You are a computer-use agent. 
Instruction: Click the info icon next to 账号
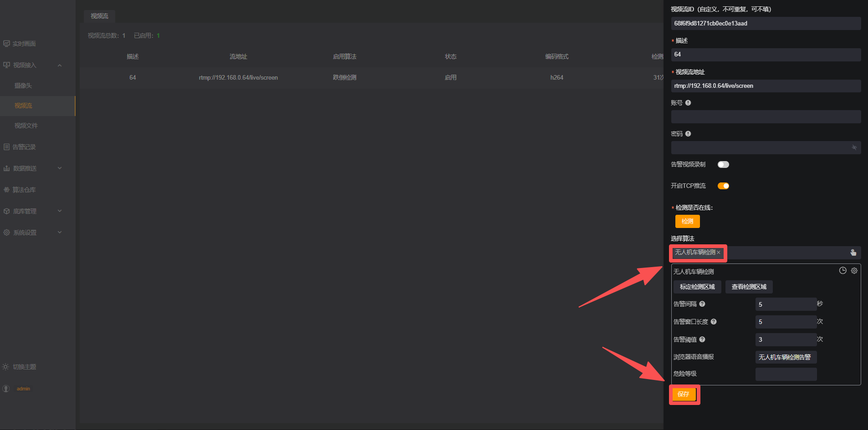click(x=688, y=103)
